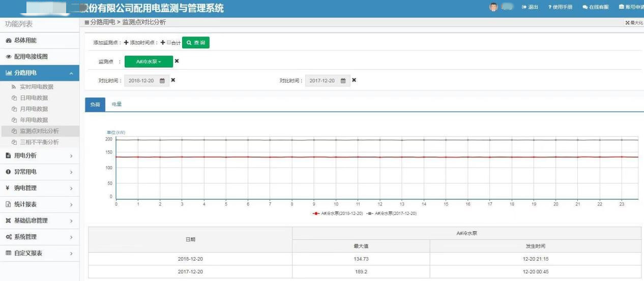The width and height of the screenshot is (644, 281).
Task: Open calendar for the 2018-12-20 date field
Action: tap(162, 81)
